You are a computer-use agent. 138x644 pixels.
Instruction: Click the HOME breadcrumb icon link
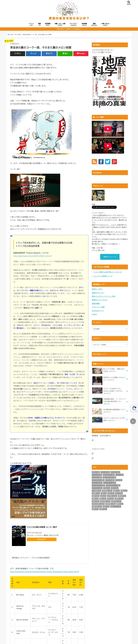pyautogui.click(x=10, y=34)
